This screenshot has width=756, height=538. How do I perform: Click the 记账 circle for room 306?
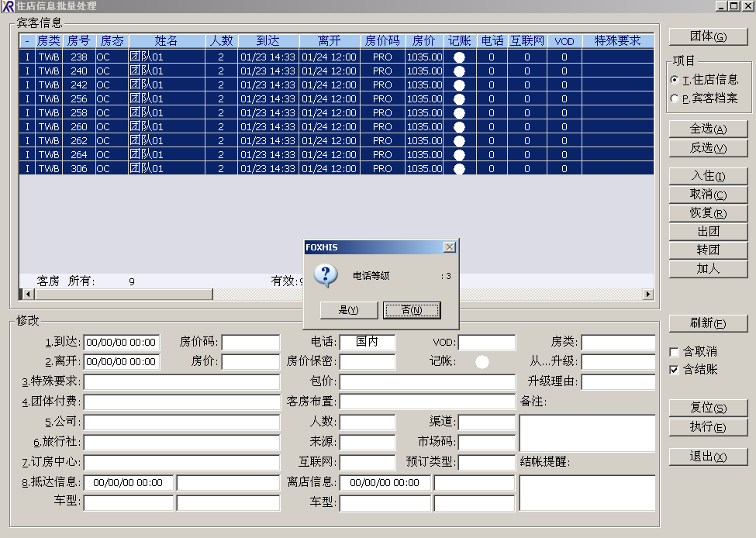[x=459, y=169]
